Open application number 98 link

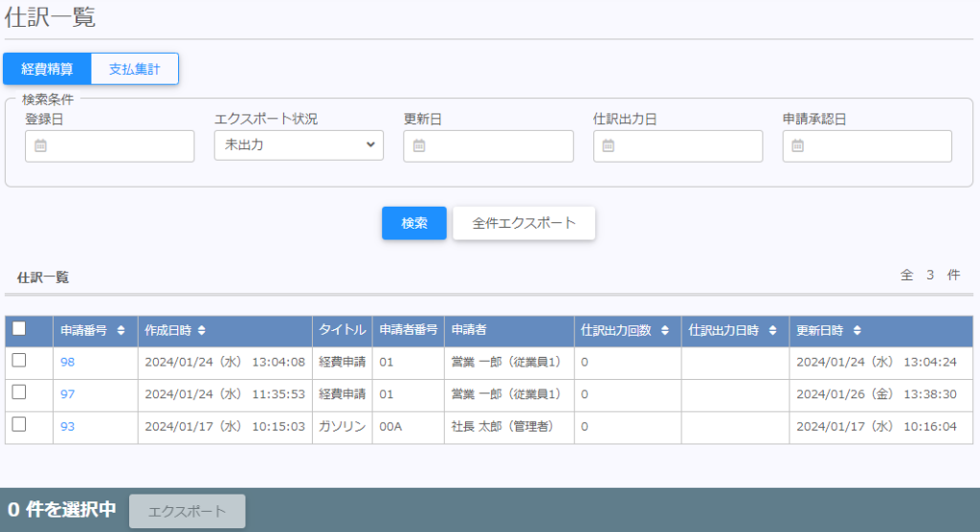(x=68, y=363)
